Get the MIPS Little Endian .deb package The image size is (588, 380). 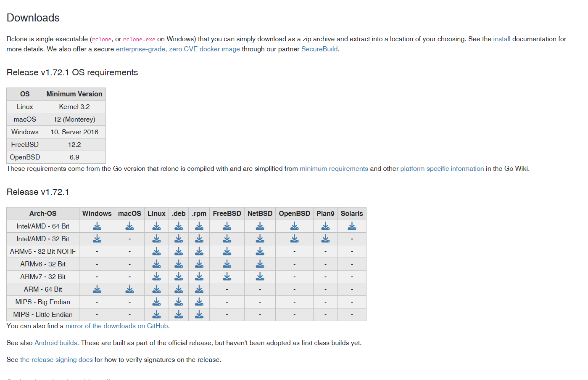pos(179,314)
